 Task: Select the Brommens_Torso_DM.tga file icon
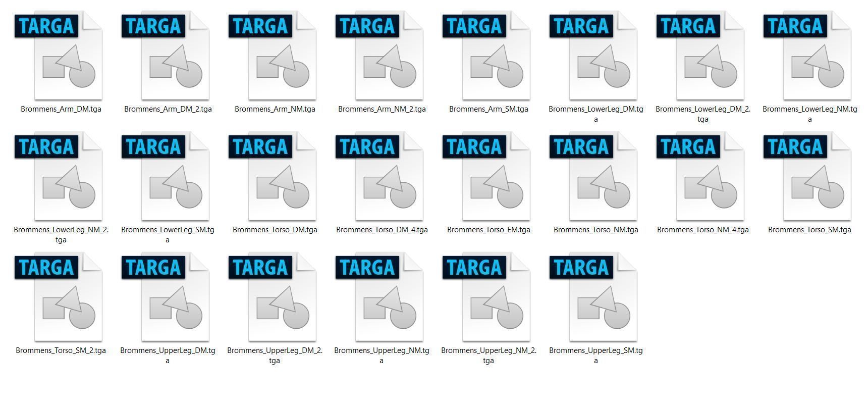273,176
